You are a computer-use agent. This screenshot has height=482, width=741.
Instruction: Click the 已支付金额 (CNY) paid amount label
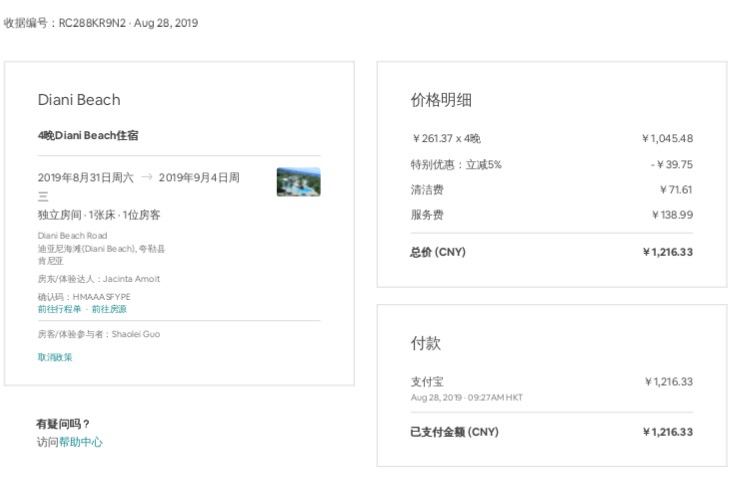454,432
